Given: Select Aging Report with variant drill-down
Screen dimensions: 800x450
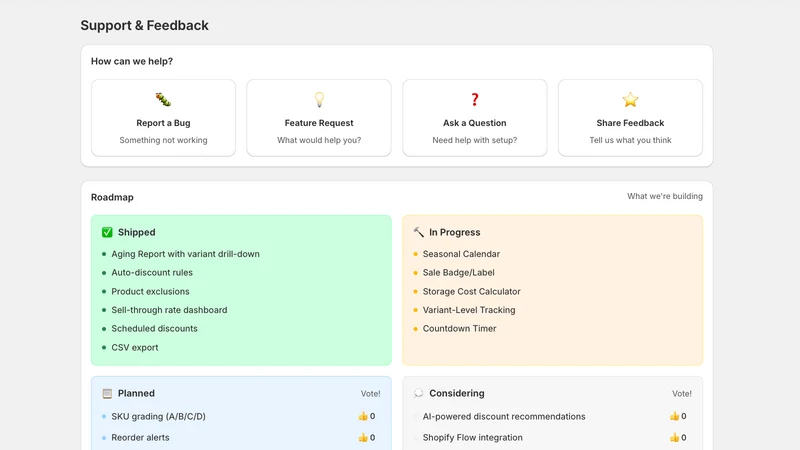Looking at the screenshot, I should tap(185, 254).
